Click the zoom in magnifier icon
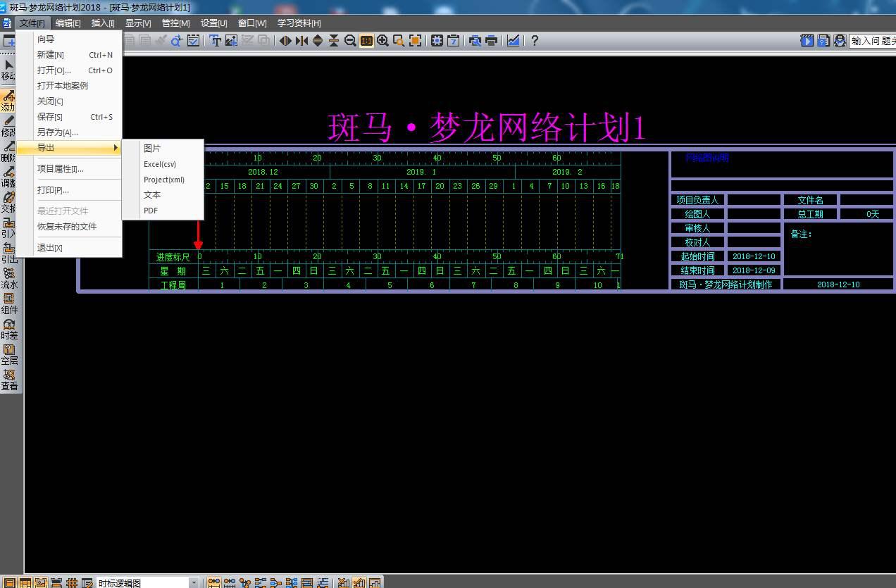Screen dimensions: 896x588 382,41
